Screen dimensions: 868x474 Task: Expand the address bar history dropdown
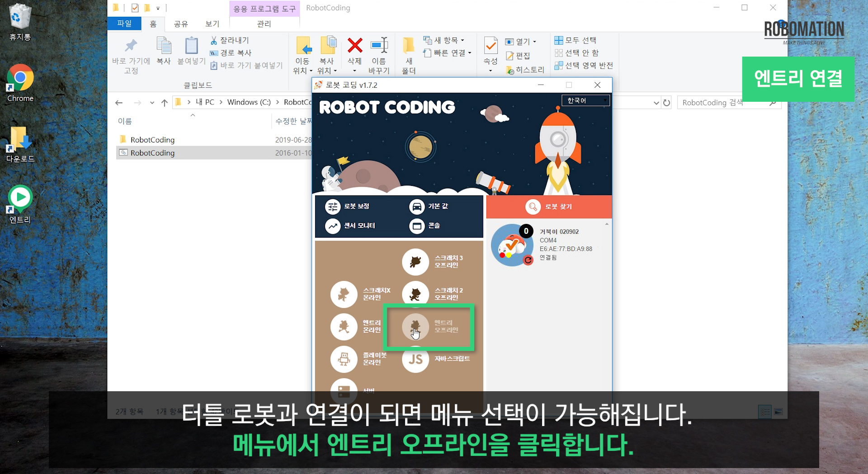click(x=656, y=103)
